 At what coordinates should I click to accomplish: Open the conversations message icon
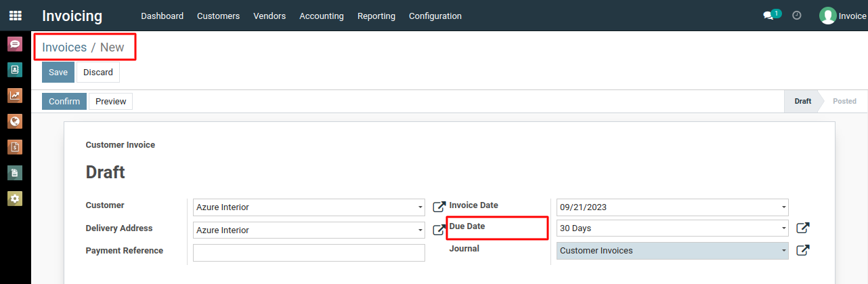tap(768, 16)
